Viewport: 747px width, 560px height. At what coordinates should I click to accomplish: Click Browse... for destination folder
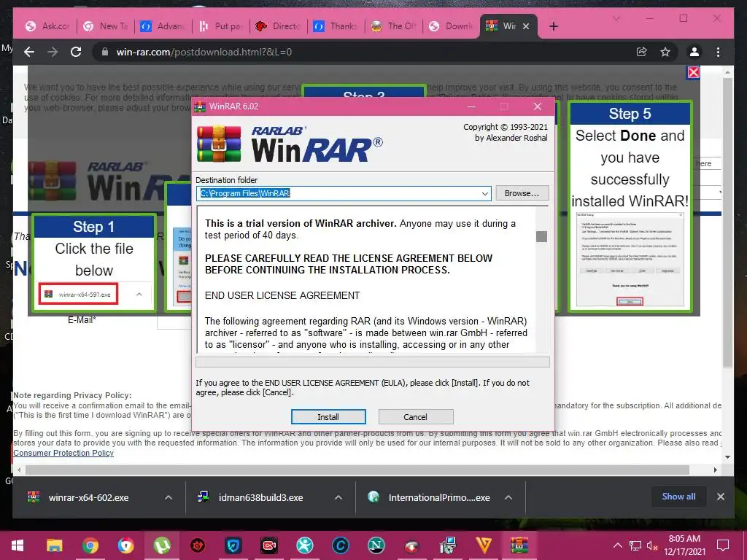coord(522,192)
